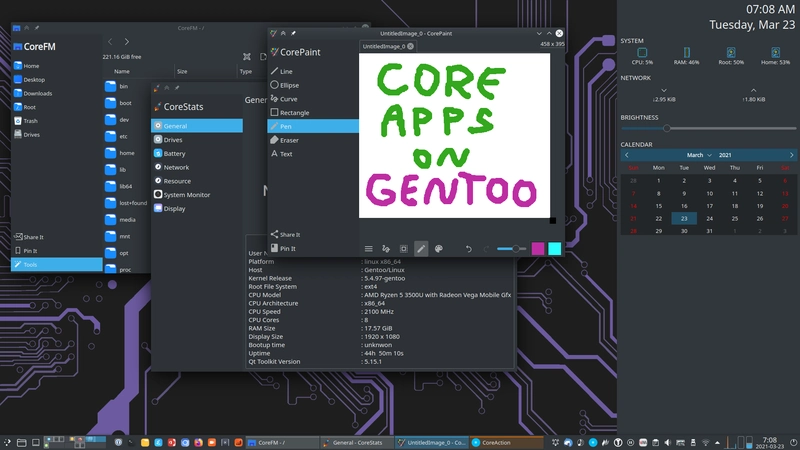This screenshot has width=800, height=450.
Task: Choose the Ellipse drawing tool
Action: tap(288, 86)
